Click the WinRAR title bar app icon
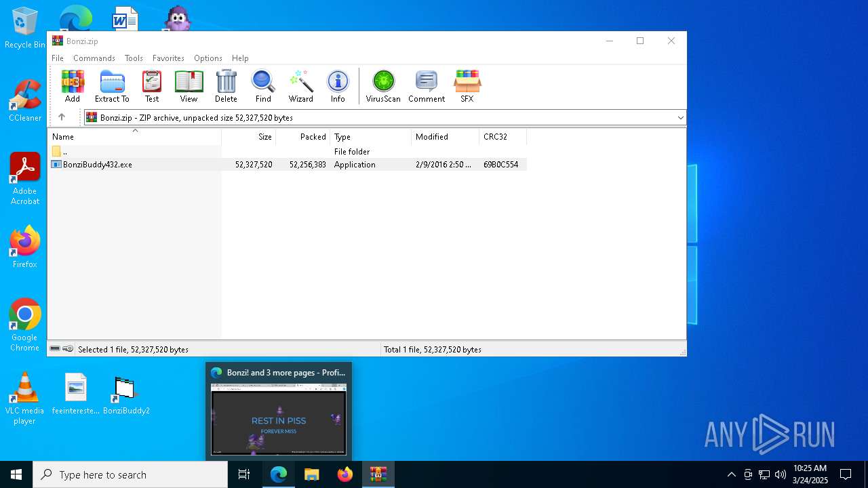Viewport: 868px width, 488px height. click(58, 41)
